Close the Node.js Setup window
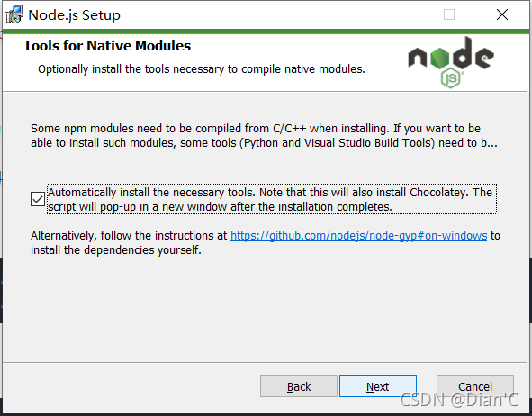 (502, 14)
